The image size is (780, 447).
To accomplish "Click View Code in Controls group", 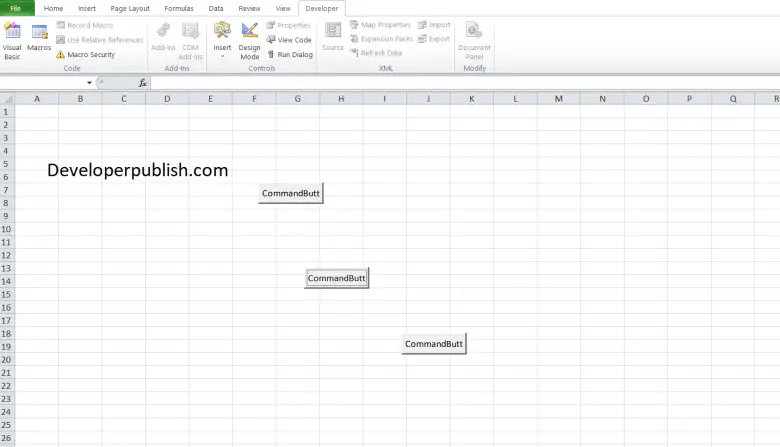I will click(x=289, y=40).
